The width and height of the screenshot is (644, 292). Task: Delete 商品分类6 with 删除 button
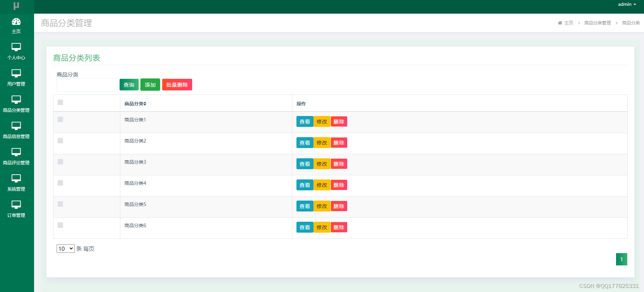pyautogui.click(x=339, y=228)
